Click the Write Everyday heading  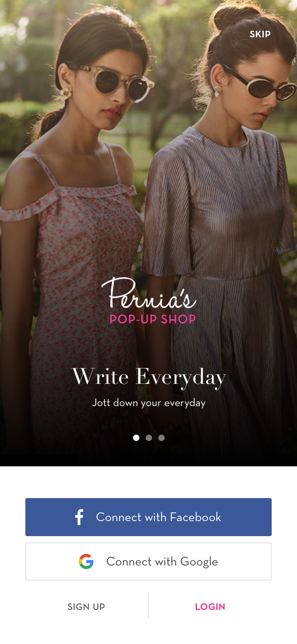pos(149,377)
